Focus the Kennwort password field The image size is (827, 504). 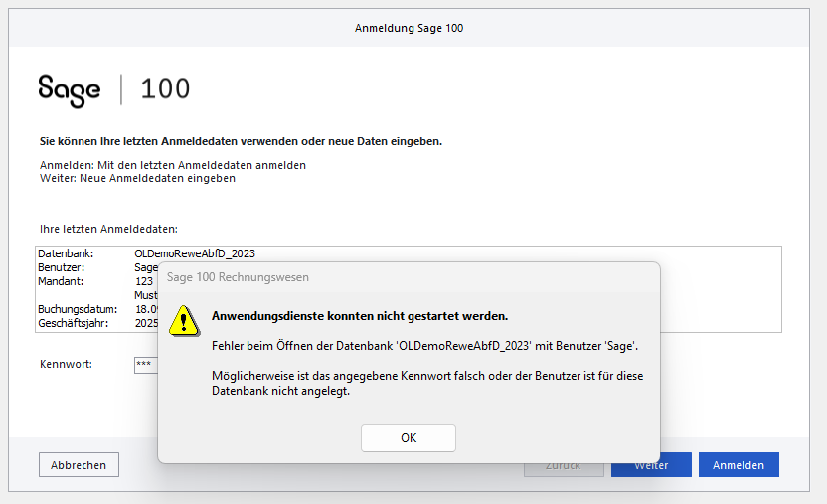click(x=145, y=365)
